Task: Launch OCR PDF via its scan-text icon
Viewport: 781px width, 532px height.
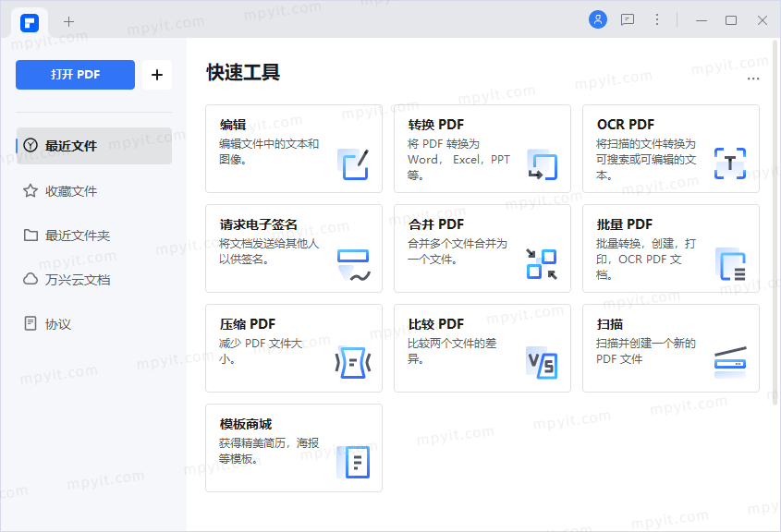Action: pyautogui.click(x=730, y=164)
